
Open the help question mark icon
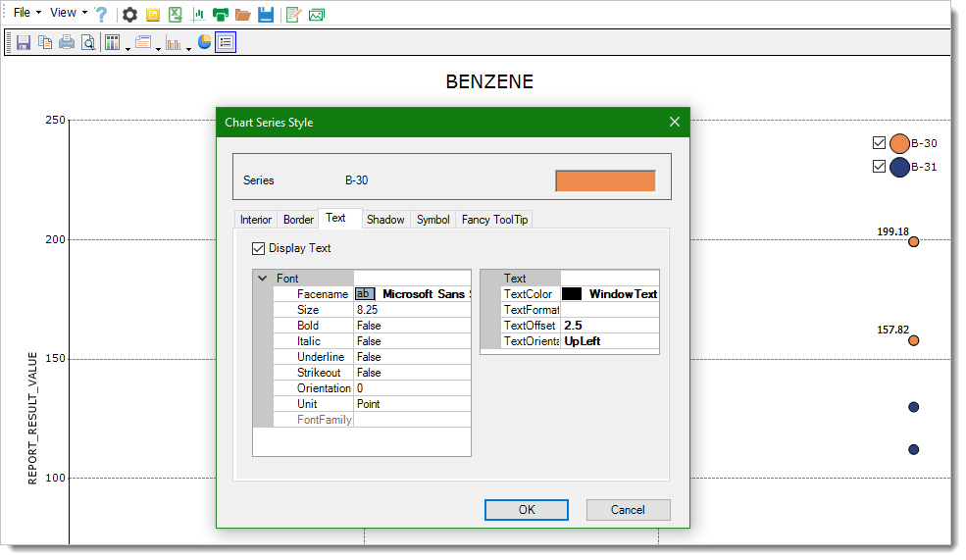click(x=102, y=14)
